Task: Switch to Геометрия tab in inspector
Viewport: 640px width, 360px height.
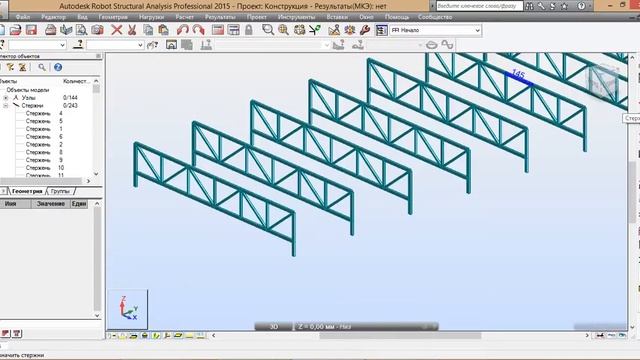Action: (x=27, y=191)
